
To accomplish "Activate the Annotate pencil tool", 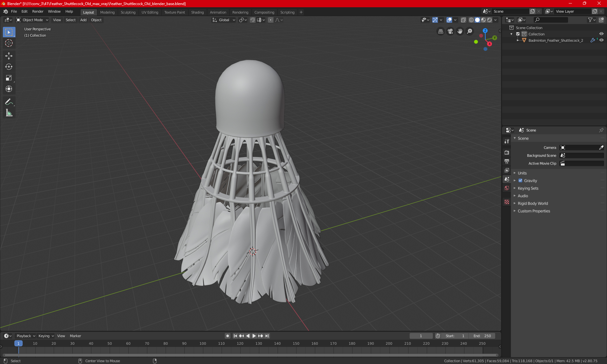I will [9, 102].
